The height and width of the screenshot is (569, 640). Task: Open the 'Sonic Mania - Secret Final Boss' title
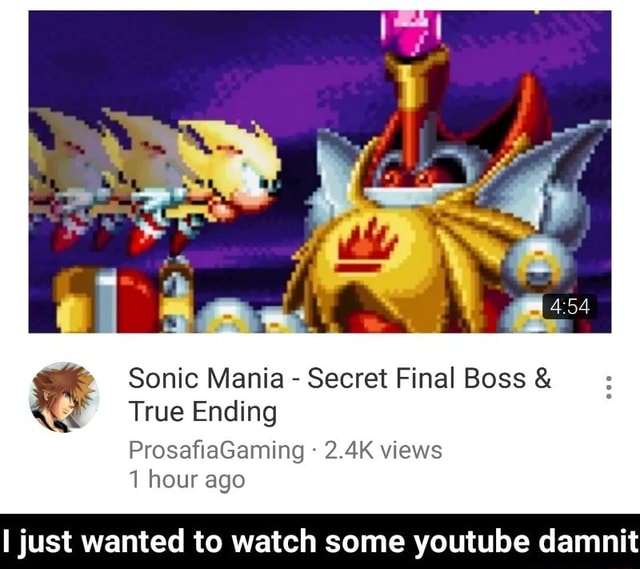(x=340, y=378)
